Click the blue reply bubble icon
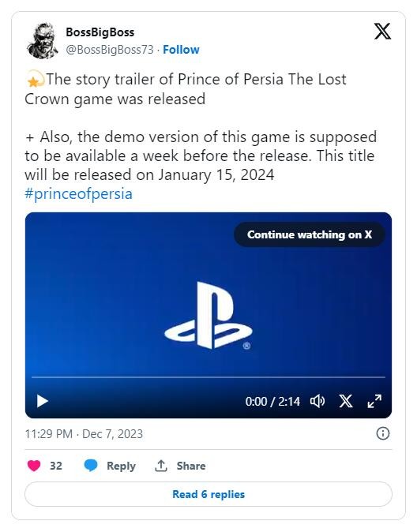Viewport: 417px width, 532px height. coord(91,465)
